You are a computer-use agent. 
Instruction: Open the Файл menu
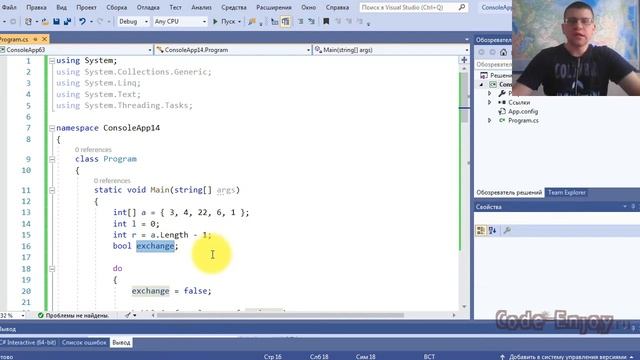pyautogui.click(x=9, y=7)
